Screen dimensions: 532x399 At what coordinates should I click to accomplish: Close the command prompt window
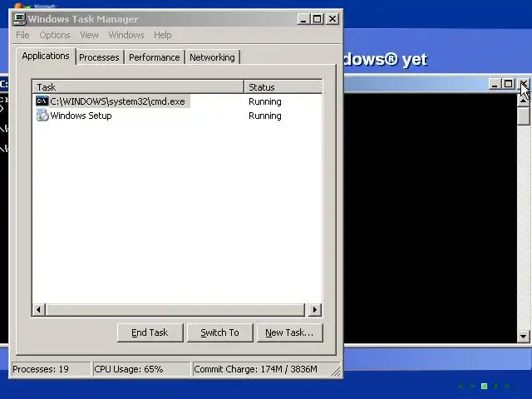coord(524,84)
